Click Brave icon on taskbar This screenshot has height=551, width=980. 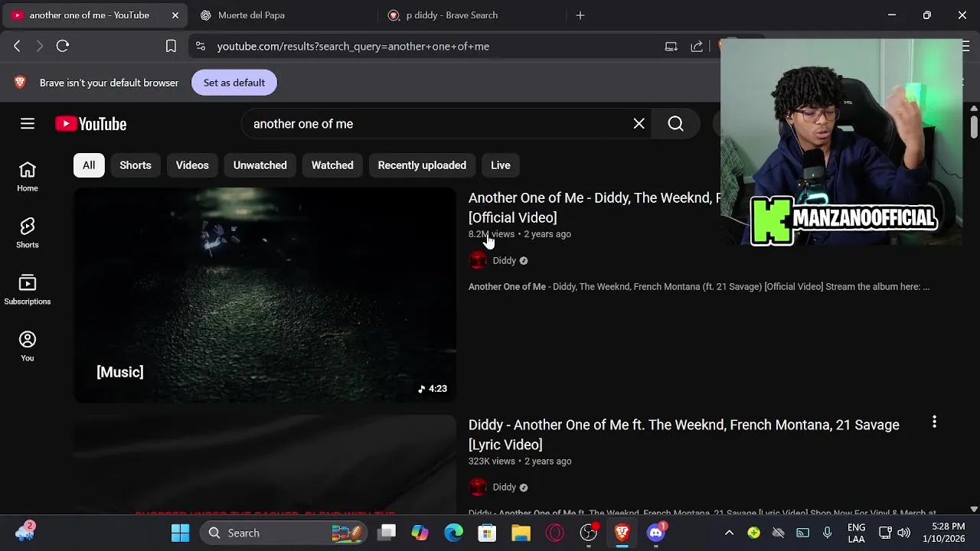tap(622, 533)
